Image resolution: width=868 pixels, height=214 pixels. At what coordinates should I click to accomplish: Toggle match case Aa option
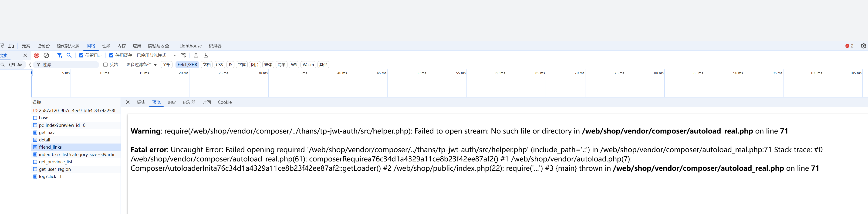click(20, 65)
